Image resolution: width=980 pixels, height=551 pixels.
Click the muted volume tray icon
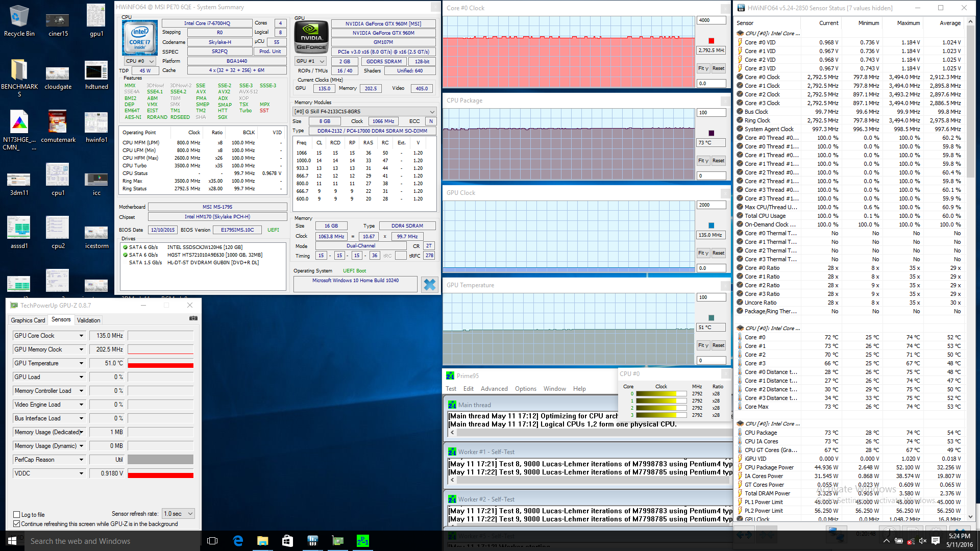pyautogui.click(x=923, y=541)
